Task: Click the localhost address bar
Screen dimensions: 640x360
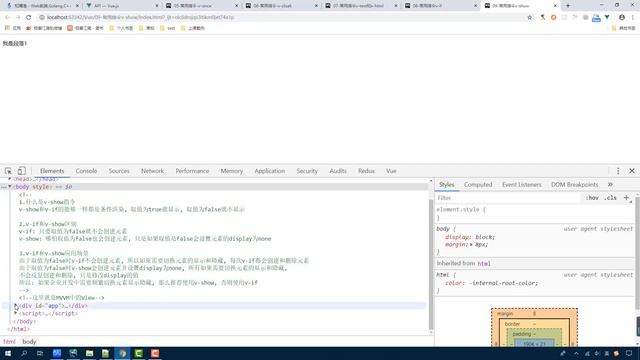Action: click(x=282, y=17)
